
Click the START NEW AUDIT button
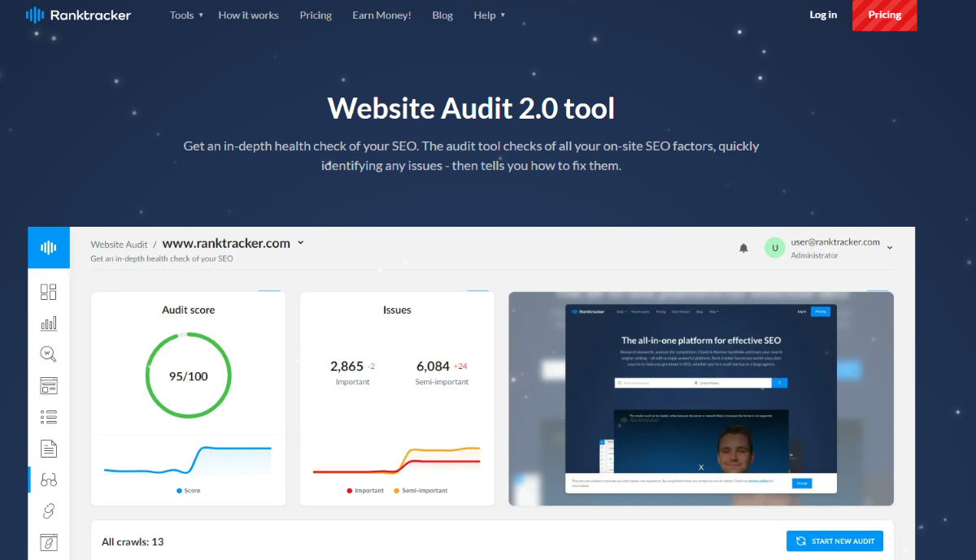click(x=834, y=541)
